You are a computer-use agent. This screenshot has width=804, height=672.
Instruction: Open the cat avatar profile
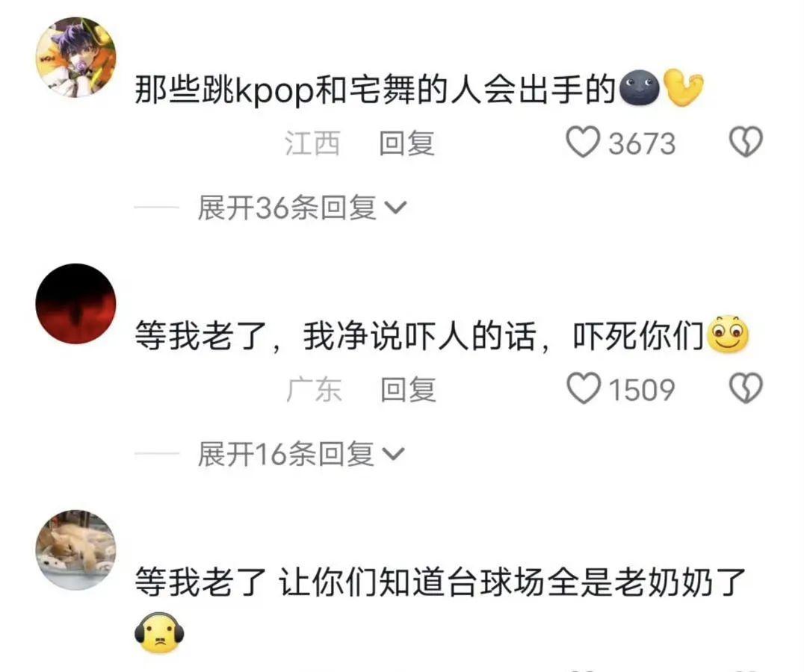point(76,550)
